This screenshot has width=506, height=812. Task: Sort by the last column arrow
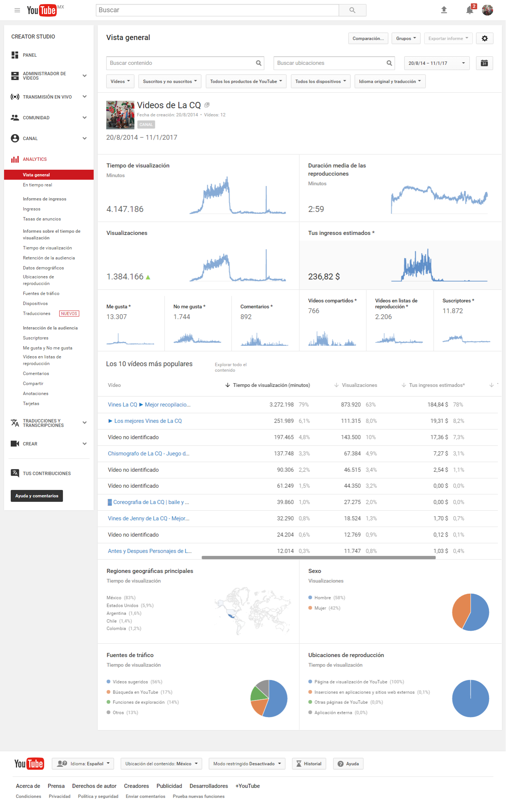click(492, 385)
